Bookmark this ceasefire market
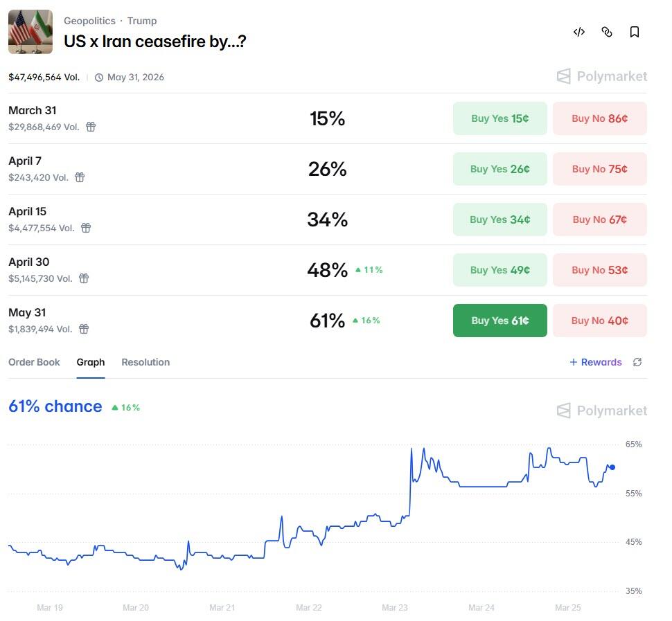Screen dimensions: 672x621 pyautogui.click(x=634, y=32)
